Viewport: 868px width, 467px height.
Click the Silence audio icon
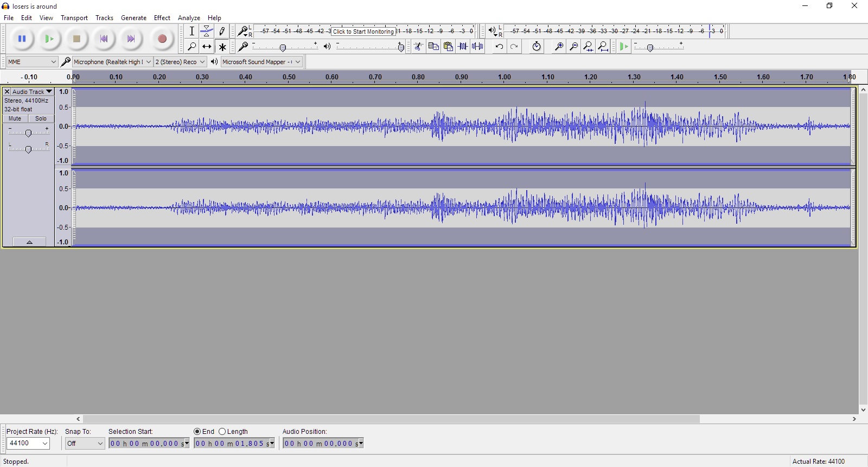[x=477, y=47]
